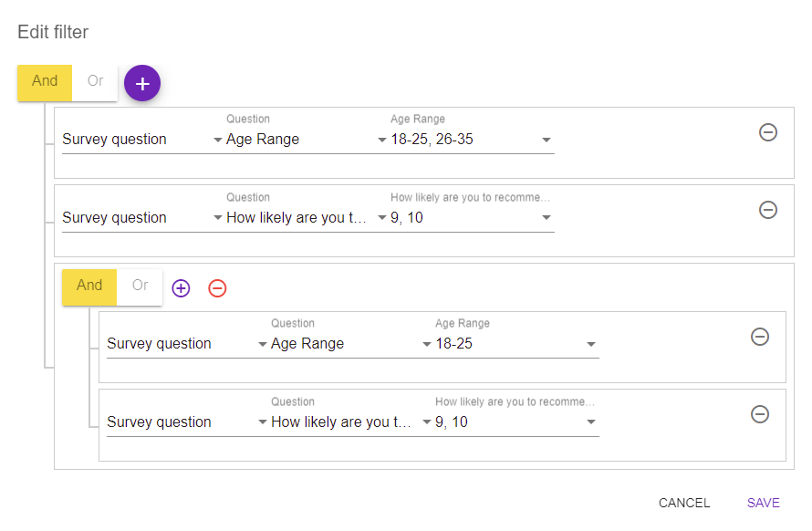This screenshot has height=531, width=812.
Task: Click the Edit filter heading
Action: (x=53, y=32)
